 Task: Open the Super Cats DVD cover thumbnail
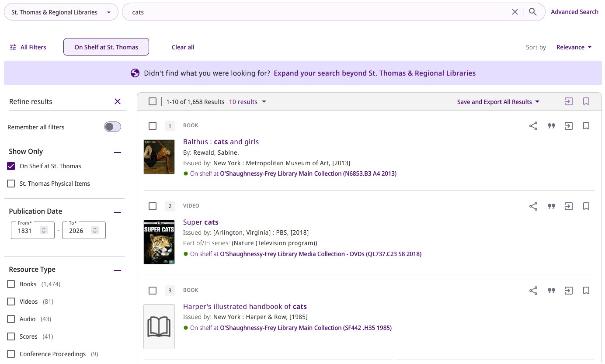[159, 242]
